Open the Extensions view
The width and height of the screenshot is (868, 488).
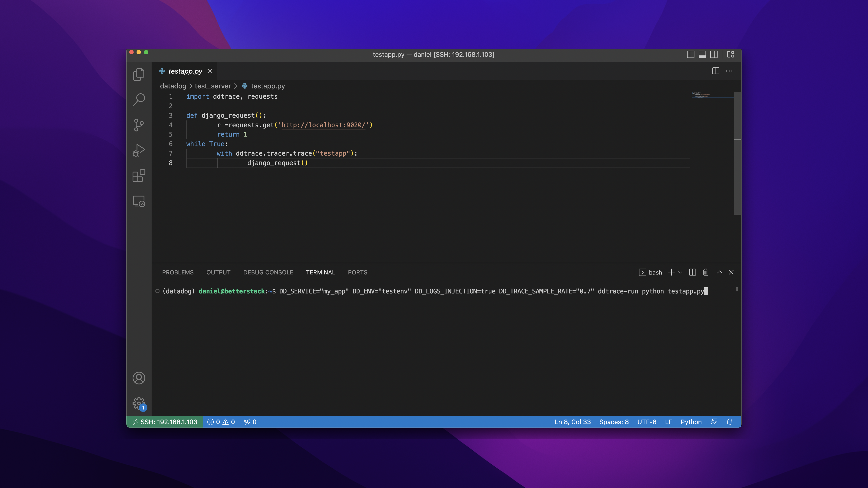pos(139,176)
